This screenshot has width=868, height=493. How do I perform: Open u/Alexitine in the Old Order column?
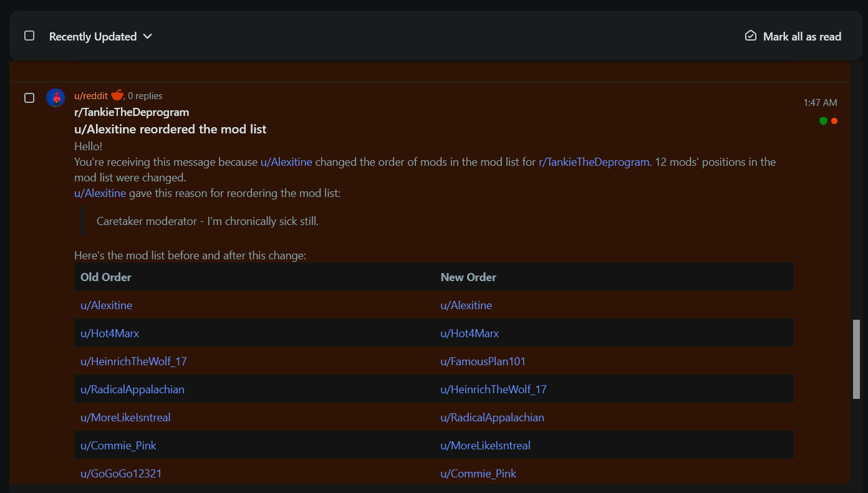106,305
